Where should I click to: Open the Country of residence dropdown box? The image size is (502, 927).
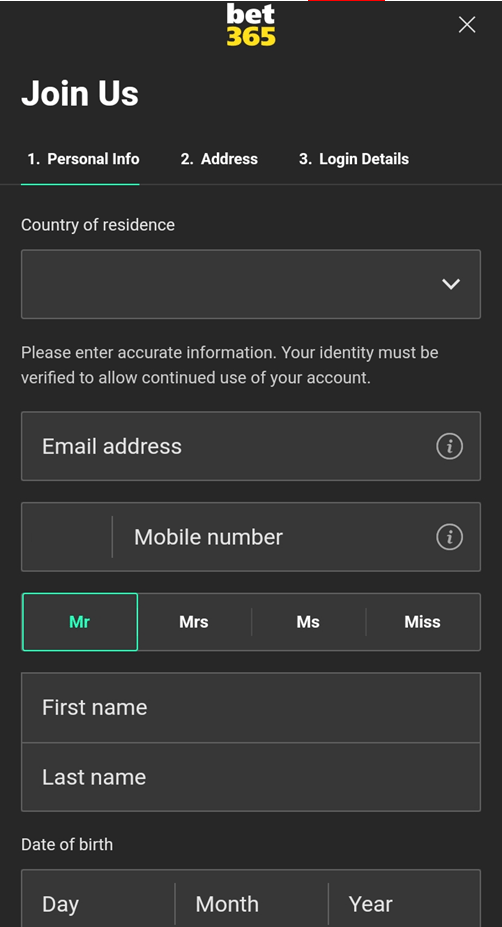pyautogui.click(x=251, y=284)
